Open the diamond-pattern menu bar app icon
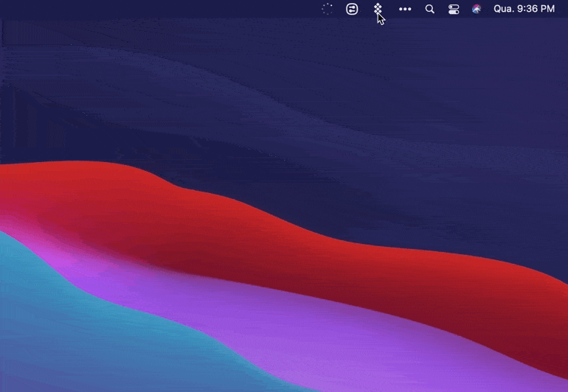 [x=378, y=9]
